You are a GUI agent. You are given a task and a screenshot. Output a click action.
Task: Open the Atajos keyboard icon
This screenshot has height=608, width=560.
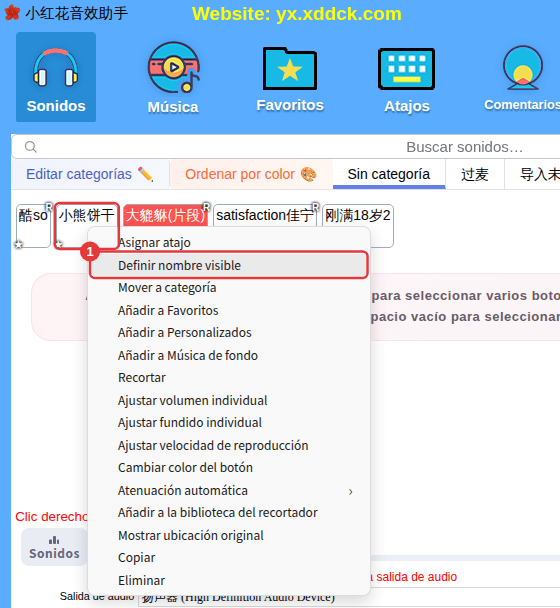pos(406,80)
